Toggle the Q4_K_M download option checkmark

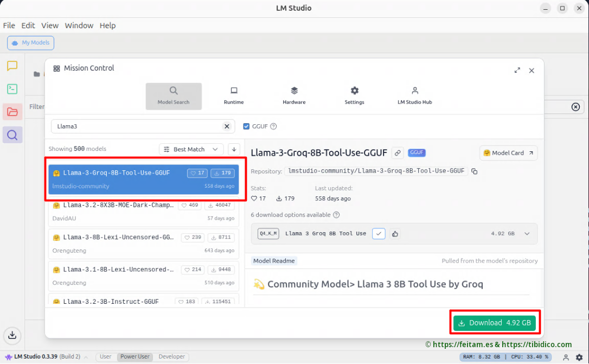click(x=379, y=234)
